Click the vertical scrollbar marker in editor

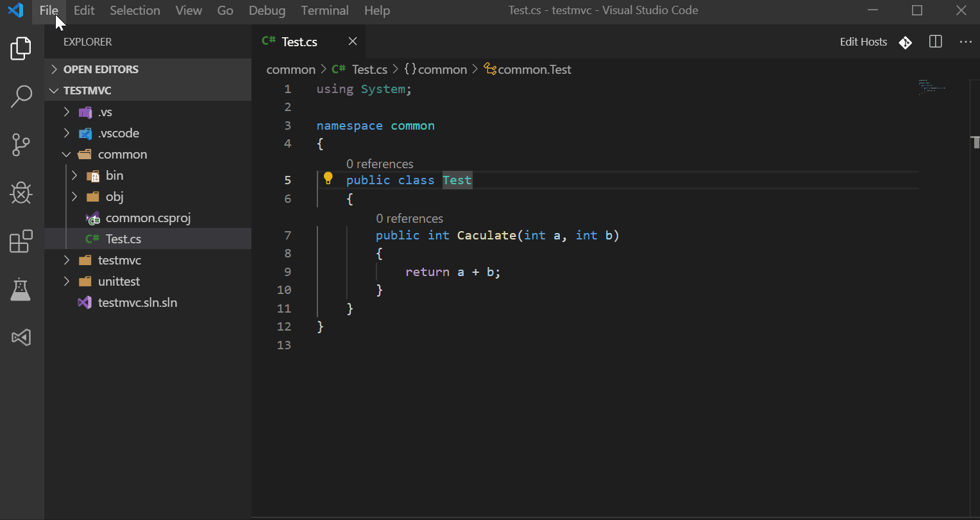976,142
